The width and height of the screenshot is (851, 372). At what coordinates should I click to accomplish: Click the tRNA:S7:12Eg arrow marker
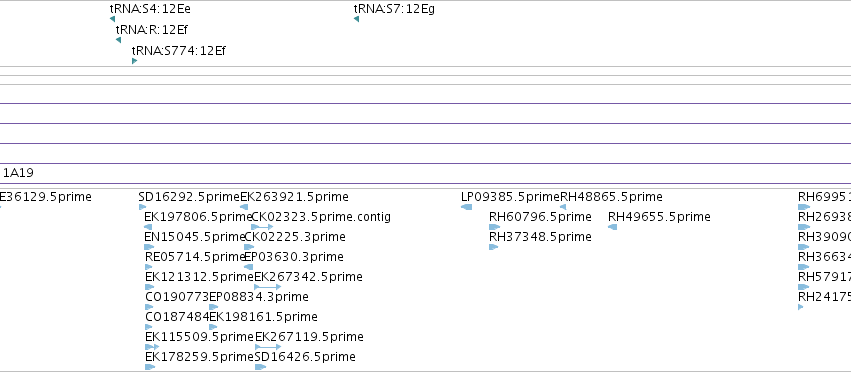click(x=356, y=19)
